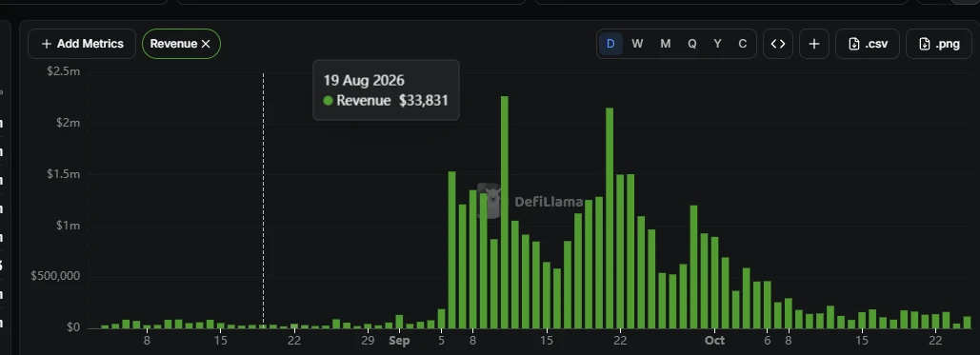Click the $2m axis label
The width and height of the screenshot is (980, 355).
coord(69,123)
